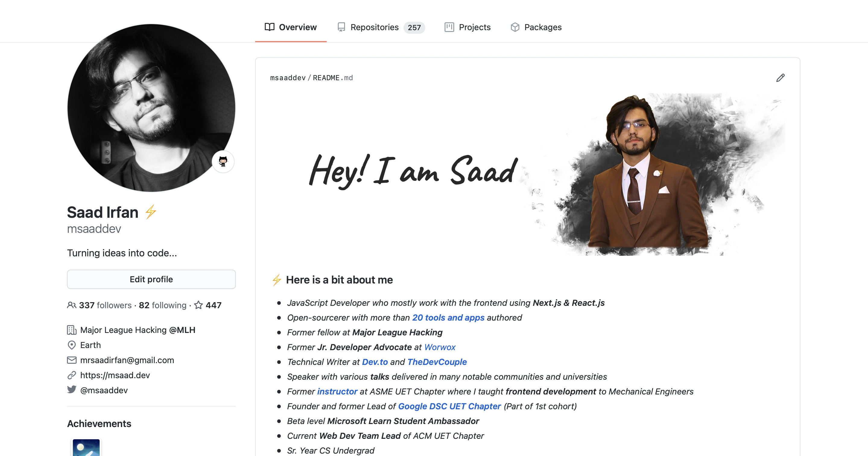Open the msaaddev repository link in README header

(288, 78)
